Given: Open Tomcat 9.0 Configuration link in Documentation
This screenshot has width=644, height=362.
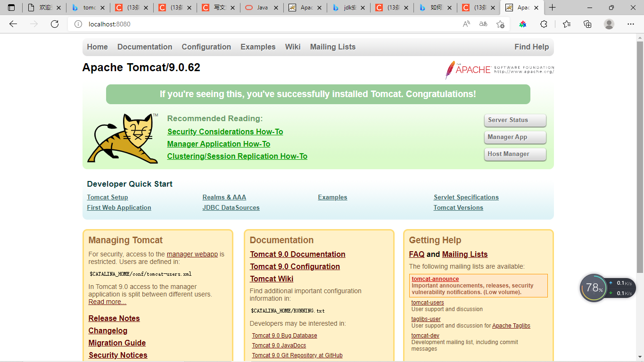Looking at the screenshot, I should coord(295,266).
